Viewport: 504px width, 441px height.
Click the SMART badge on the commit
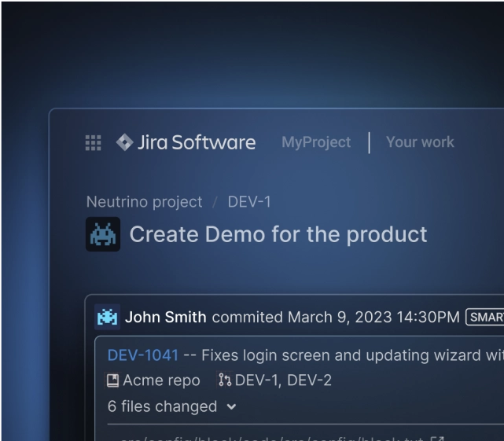coord(484,318)
